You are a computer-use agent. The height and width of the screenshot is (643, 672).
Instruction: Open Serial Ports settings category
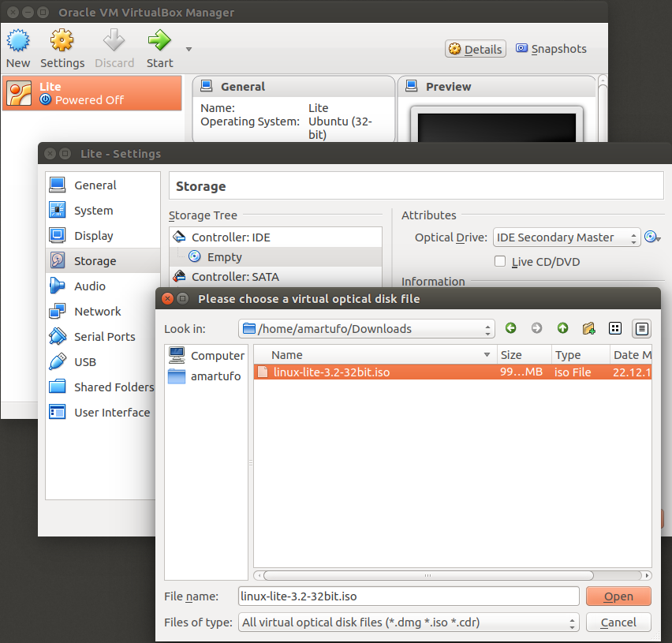click(101, 337)
